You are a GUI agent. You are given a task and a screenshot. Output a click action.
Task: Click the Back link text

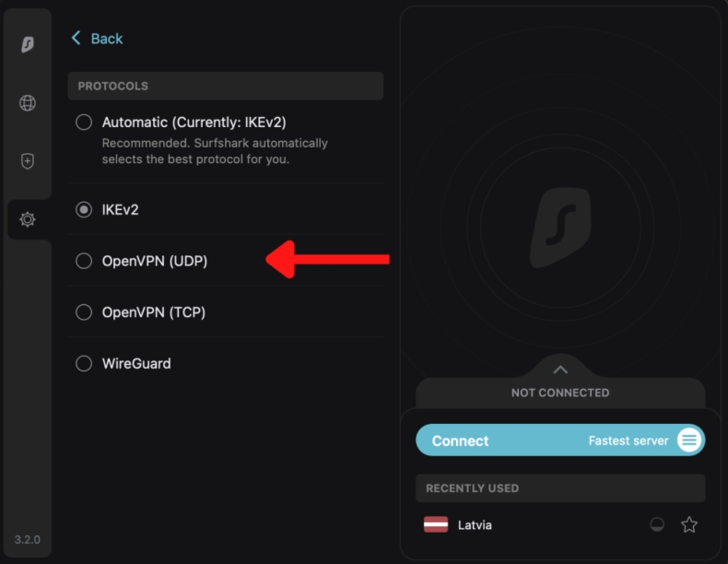coord(107,39)
